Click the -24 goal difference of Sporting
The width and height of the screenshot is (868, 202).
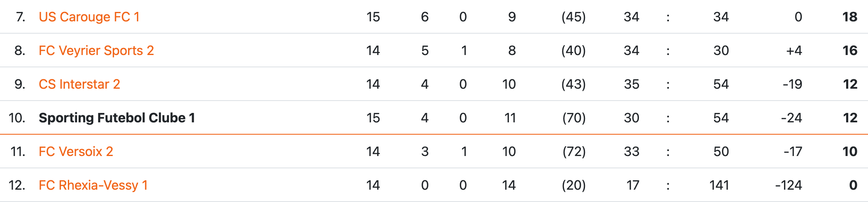(791, 118)
